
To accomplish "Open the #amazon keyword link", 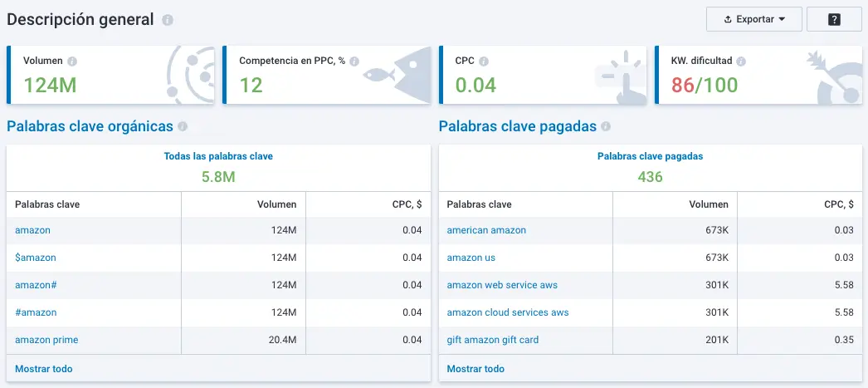I will tap(36, 312).
